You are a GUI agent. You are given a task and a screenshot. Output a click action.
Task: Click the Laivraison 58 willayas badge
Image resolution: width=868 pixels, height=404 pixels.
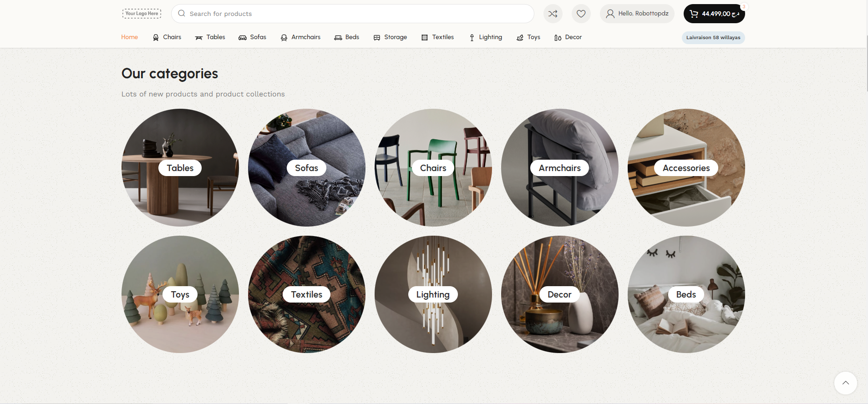click(713, 37)
